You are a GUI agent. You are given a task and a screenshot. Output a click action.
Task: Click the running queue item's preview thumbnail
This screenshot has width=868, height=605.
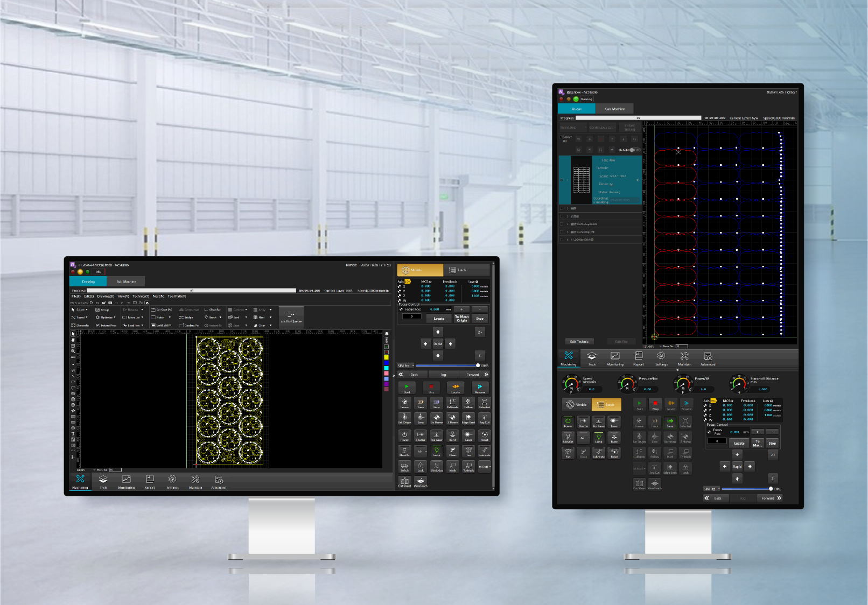coord(581,180)
